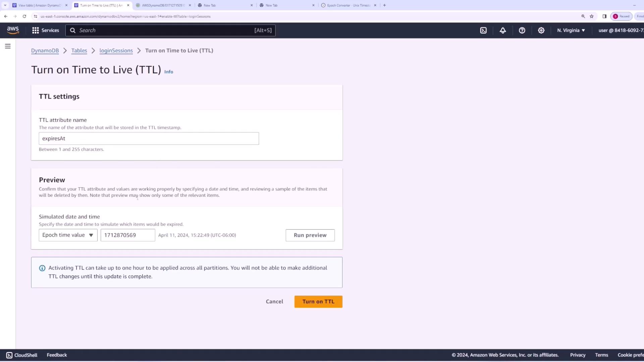
Task: Open the notifications bell icon
Action: (x=502, y=31)
